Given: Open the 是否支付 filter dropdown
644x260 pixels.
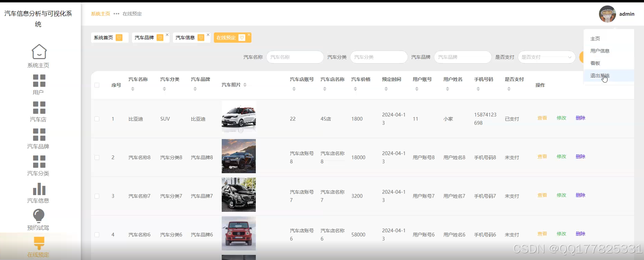Looking at the screenshot, I should [546, 57].
